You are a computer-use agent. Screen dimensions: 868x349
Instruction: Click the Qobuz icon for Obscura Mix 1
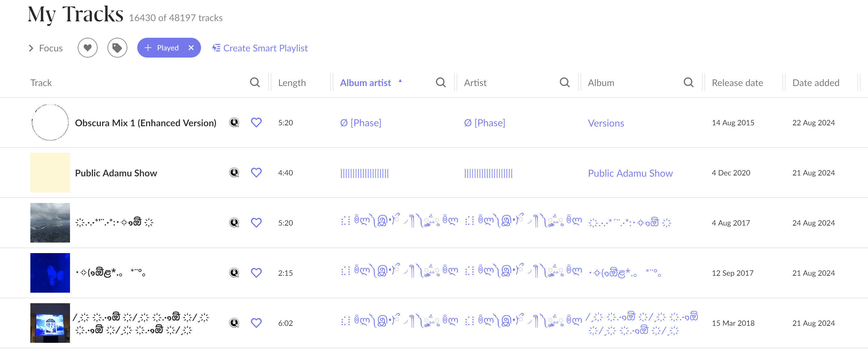[x=234, y=123]
